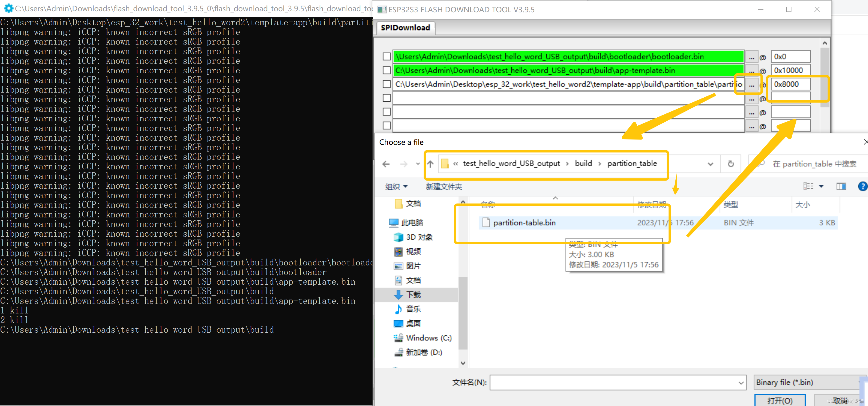Select partition-table.bin in file list
Viewport: 868px width, 406px height.
658,223
